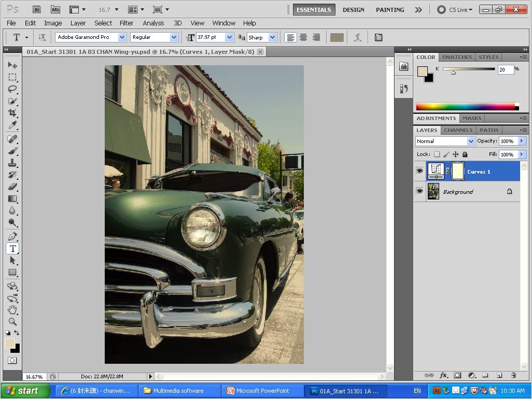Click the text color swatch
Screen dimensions: 532x399
[337, 37]
